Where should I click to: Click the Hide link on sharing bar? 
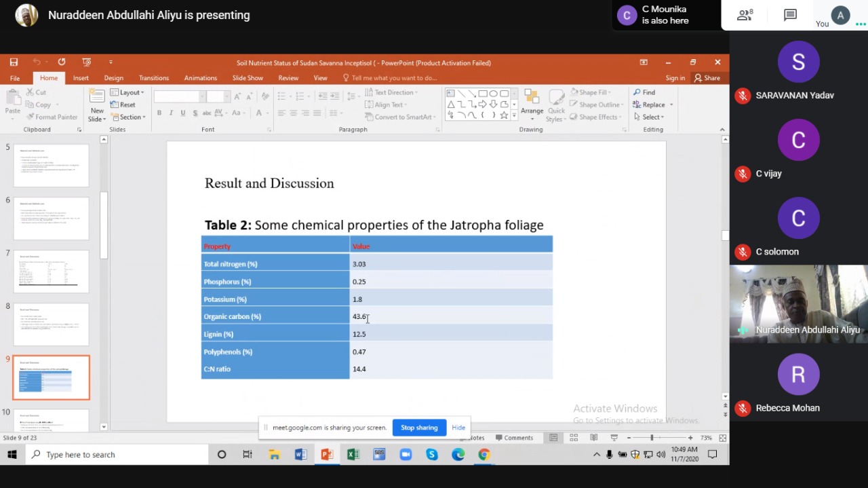458,428
